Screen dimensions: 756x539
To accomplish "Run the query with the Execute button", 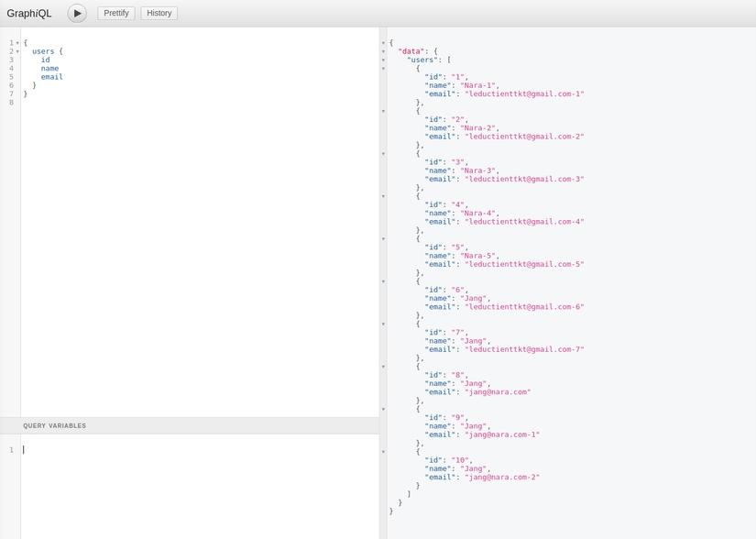I will click(x=77, y=13).
